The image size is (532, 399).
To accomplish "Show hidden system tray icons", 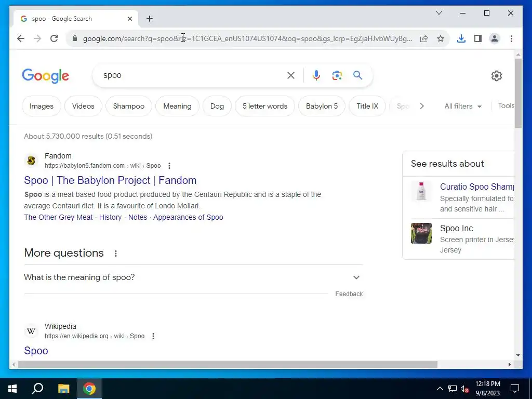I will (x=440, y=389).
